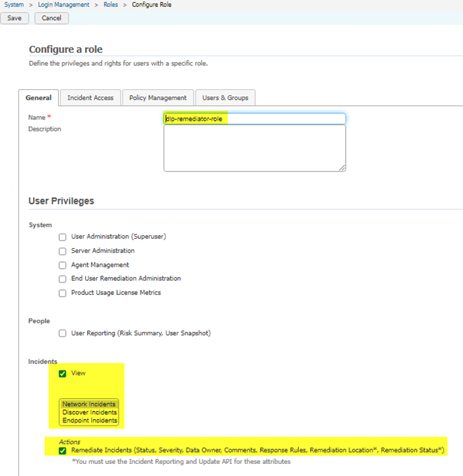This screenshot has width=463, height=476.
Task: Open the Incident Access tab
Action: (90, 98)
